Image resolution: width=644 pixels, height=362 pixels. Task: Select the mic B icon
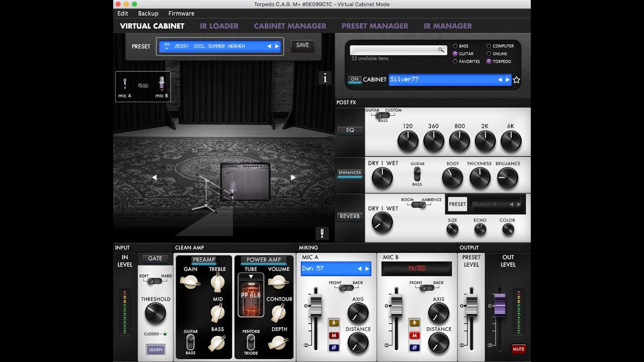tap(162, 83)
